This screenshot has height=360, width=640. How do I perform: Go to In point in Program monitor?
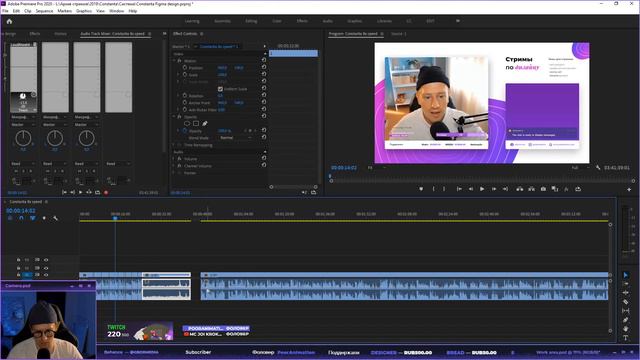(459, 189)
